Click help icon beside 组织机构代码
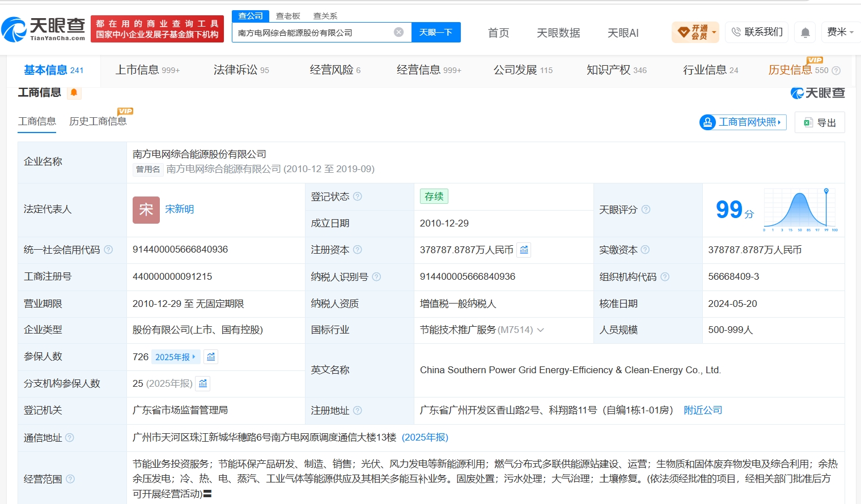Screen dimensions: 861x504 [665, 277]
